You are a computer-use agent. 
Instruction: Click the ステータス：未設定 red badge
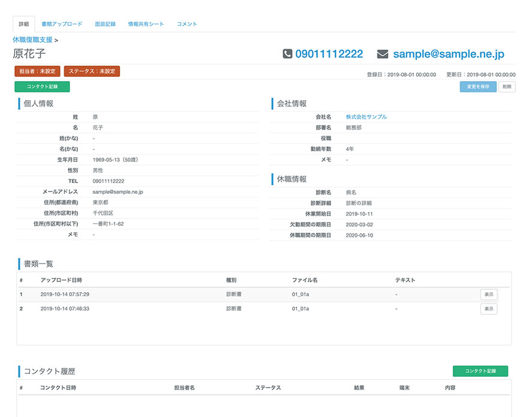pos(92,71)
